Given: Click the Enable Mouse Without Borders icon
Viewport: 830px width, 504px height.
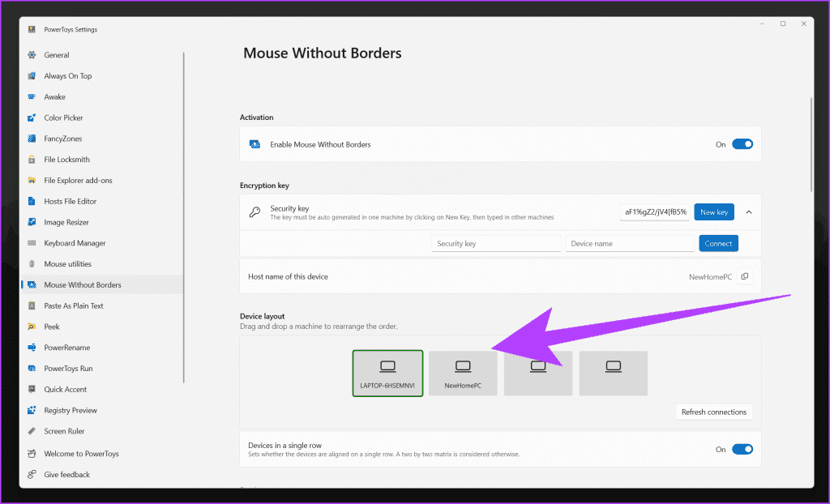Looking at the screenshot, I should click(x=255, y=144).
